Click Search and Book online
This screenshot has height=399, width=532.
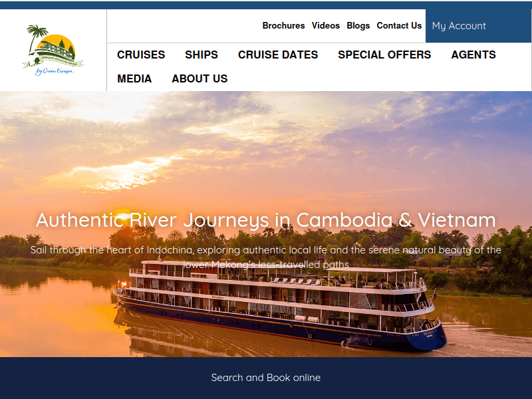click(265, 378)
